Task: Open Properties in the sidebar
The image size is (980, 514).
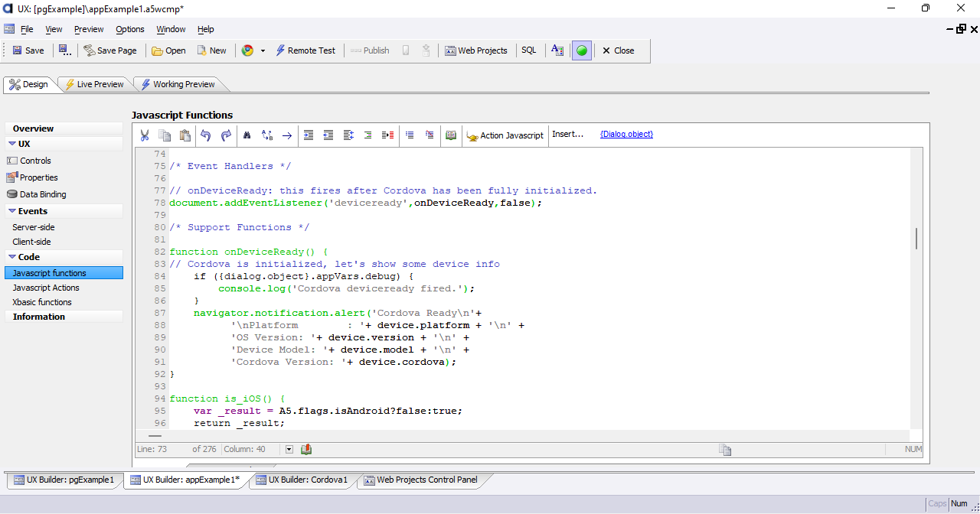Action: point(32,177)
